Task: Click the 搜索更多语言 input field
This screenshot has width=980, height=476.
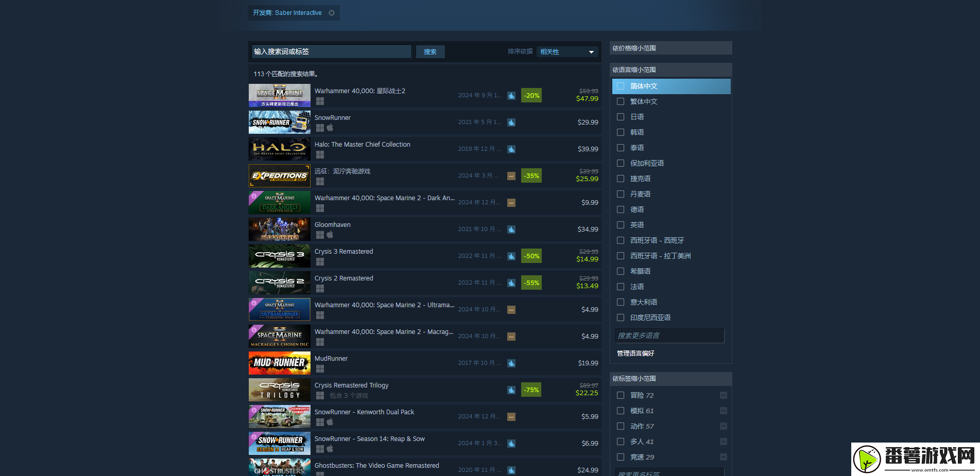Action: click(x=669, y=336)
